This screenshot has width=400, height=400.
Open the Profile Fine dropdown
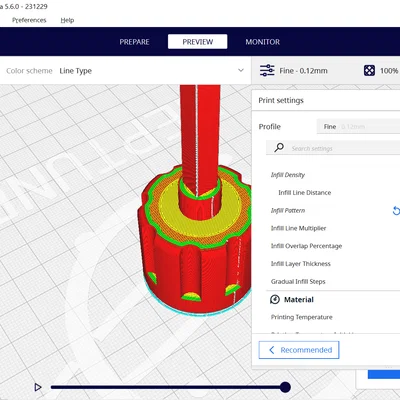(x=358, y=127)
